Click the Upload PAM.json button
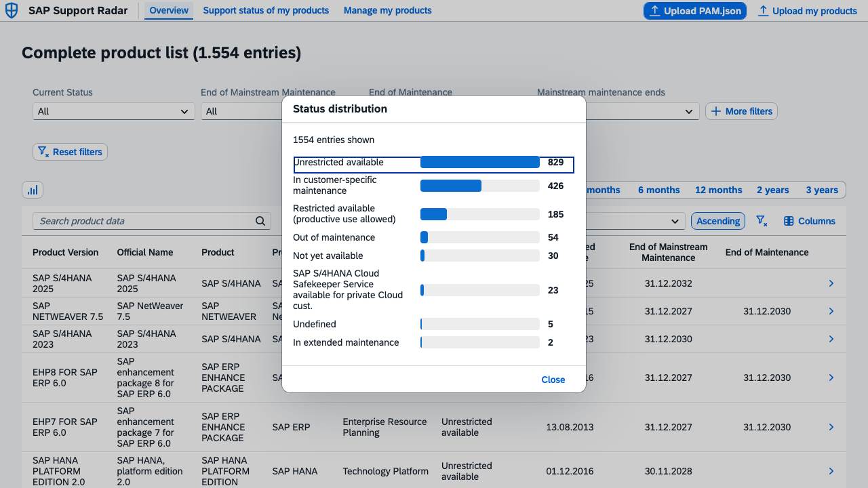This screenshot has height=488, width=868. (x=695, y=11)
